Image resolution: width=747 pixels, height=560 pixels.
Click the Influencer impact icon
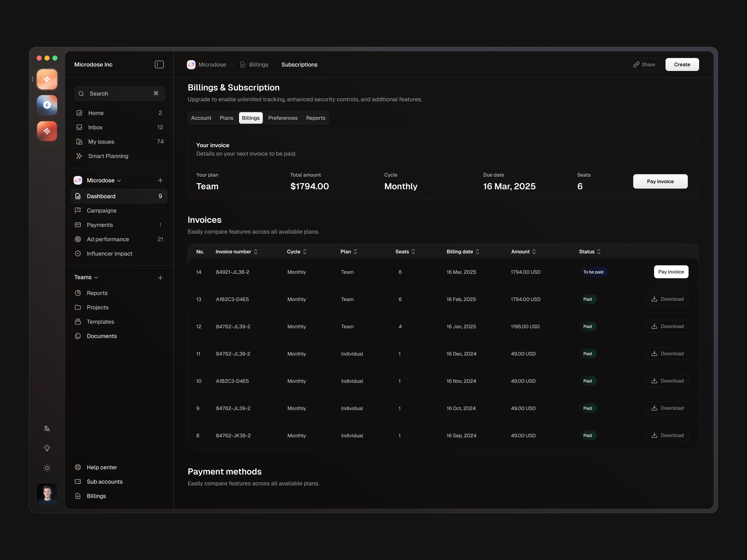[x=78, y=253]
